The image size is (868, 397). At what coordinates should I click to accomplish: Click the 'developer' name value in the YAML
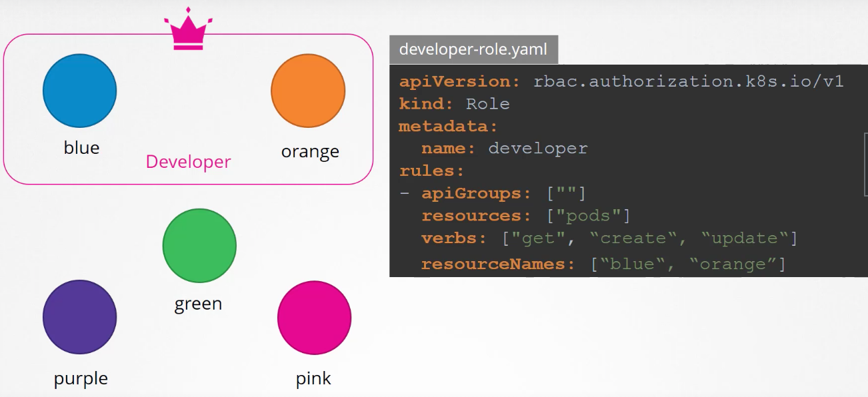pos(538,148)
